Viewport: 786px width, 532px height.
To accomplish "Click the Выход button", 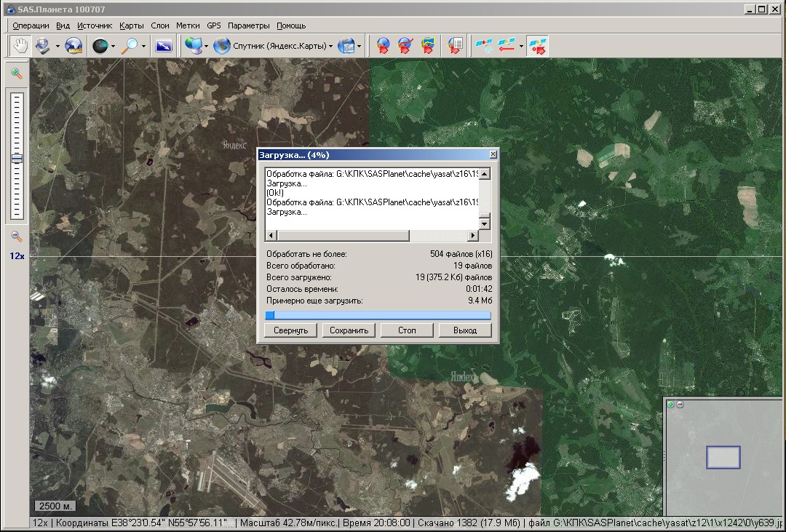I will [465, 330].
